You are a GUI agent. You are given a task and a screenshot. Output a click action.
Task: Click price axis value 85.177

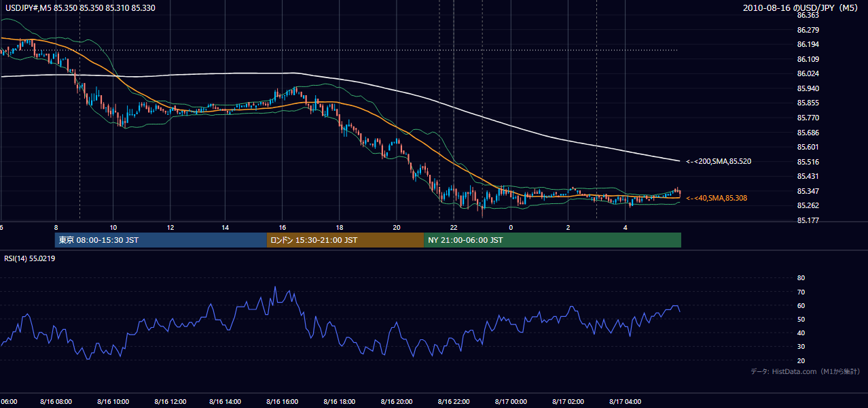coord(808,220)
